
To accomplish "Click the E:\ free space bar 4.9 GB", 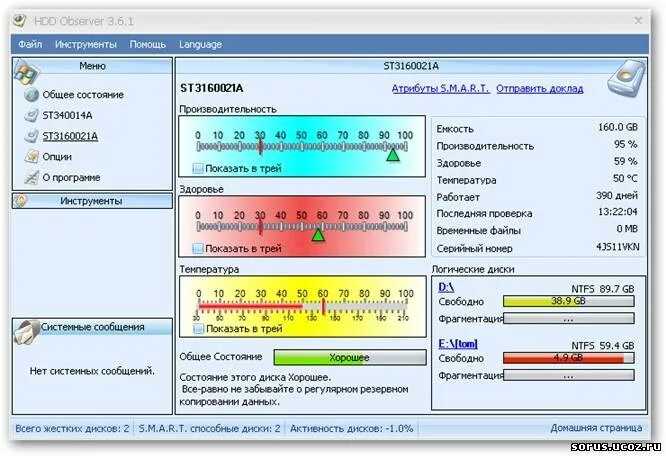I will [x=568, y=358].
